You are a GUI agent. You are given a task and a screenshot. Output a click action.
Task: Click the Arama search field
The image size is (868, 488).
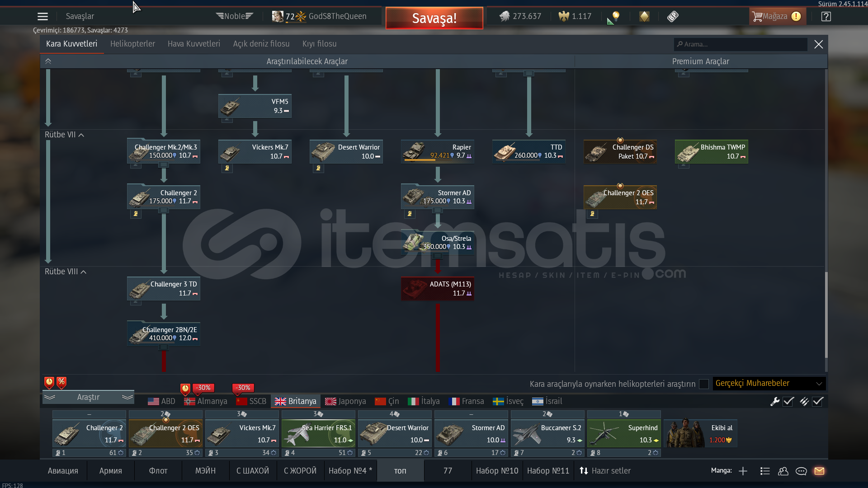point(741,44)
